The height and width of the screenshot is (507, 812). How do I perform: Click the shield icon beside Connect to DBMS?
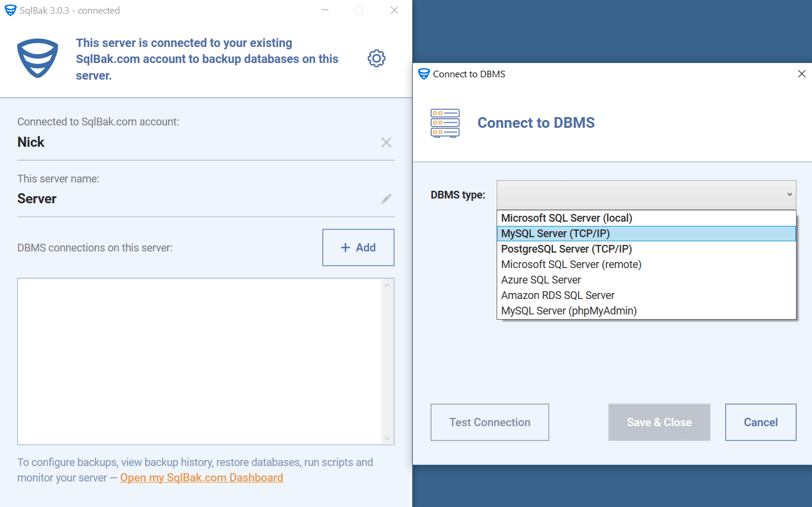[424, 74]
